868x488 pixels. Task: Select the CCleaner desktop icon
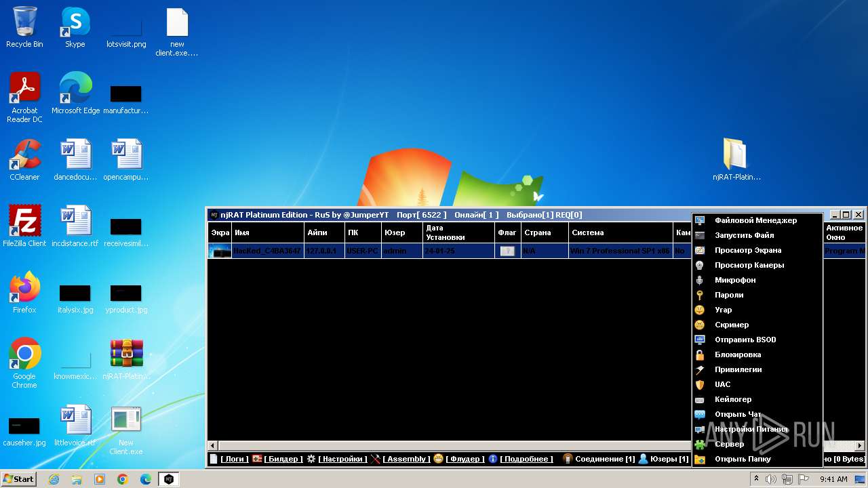click(24, 160)
